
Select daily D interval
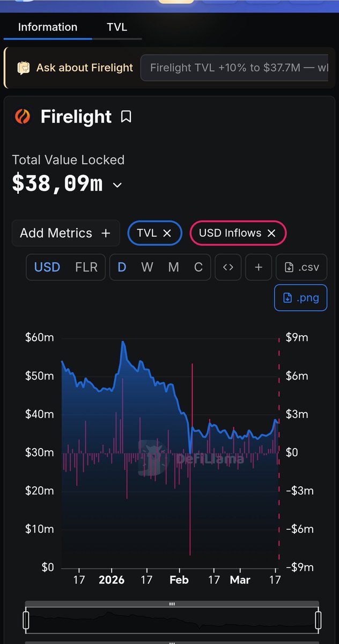tap(122, 267)
